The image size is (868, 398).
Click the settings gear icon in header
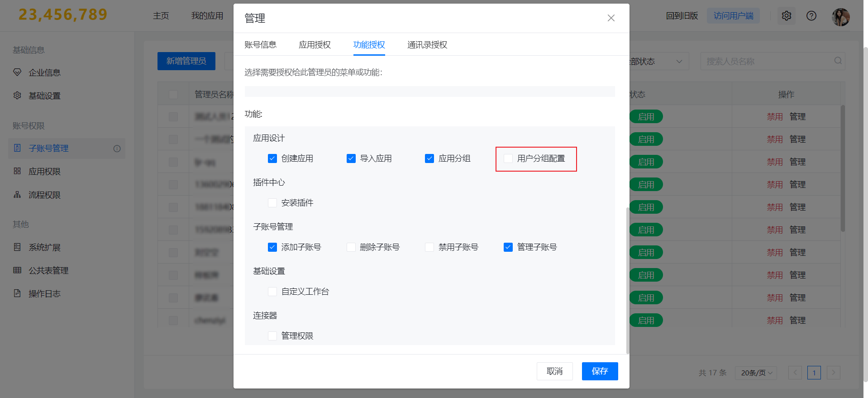coord(787,16)
